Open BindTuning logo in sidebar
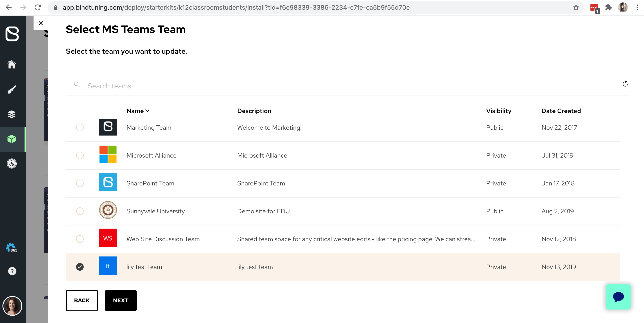The height and width of the screenshot is (323, 644). click(x=12, y=34)
